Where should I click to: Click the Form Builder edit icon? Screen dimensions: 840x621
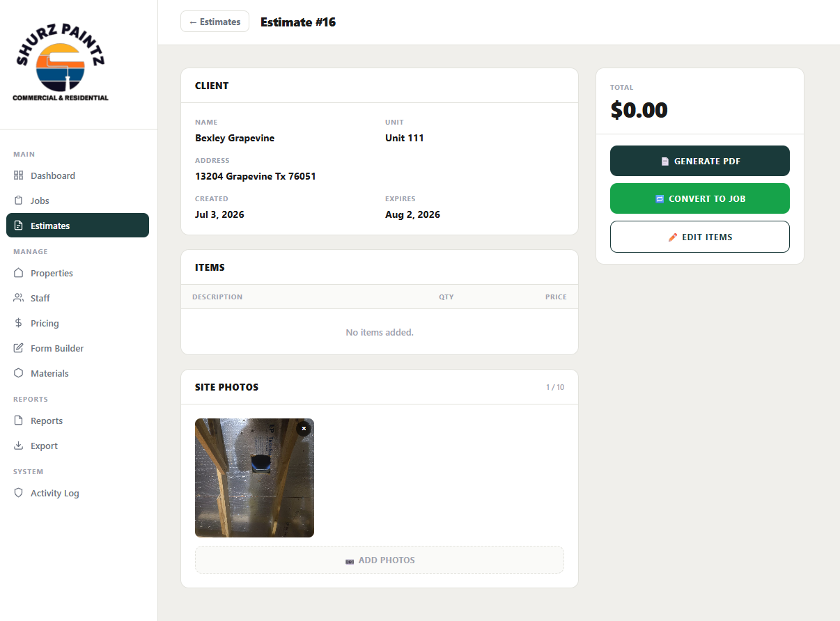(x=19, y=348)
